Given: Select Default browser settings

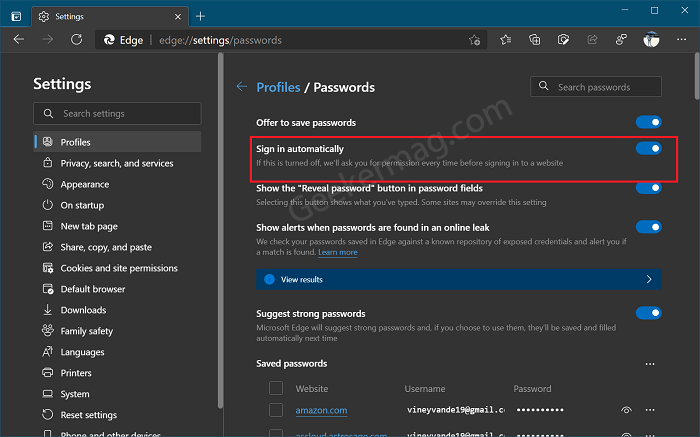Looking at the screenshot, I should [117, 289].
